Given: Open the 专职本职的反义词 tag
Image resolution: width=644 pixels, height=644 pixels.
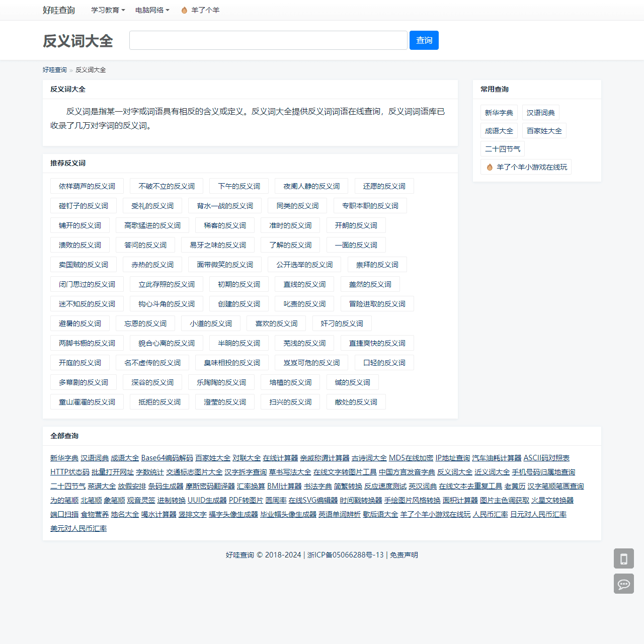Looking at the screenshot, I should [370, 206].
